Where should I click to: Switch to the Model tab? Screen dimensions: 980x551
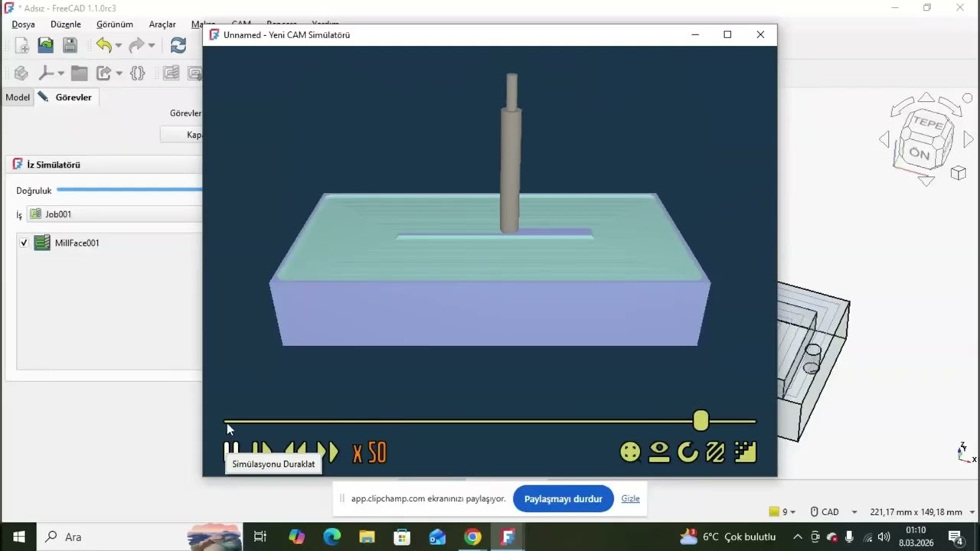click(x=18, y=97)
